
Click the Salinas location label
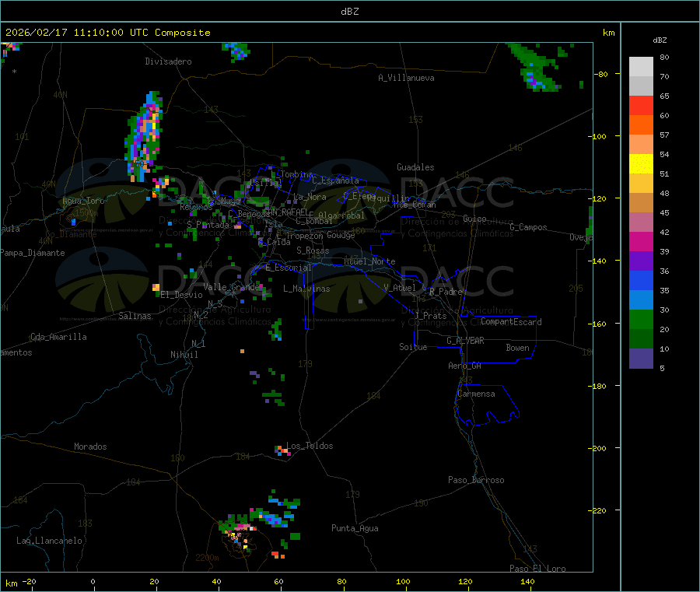point(135,316)
